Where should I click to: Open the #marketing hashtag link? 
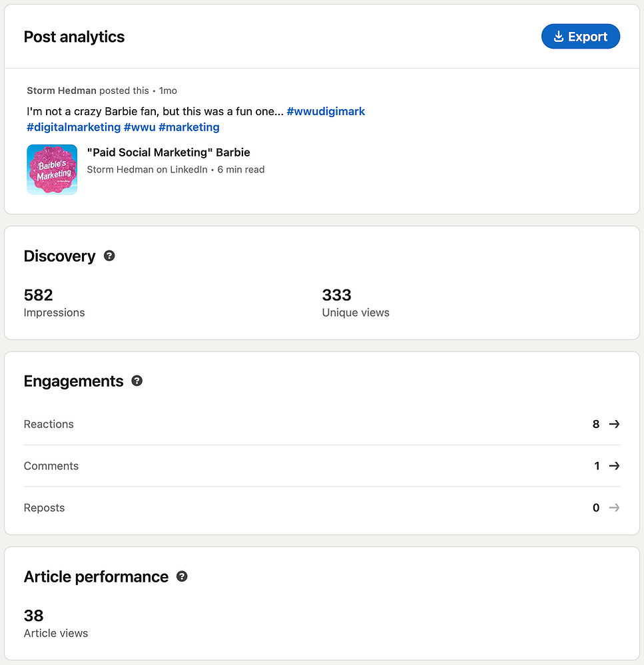coord(188,127)
